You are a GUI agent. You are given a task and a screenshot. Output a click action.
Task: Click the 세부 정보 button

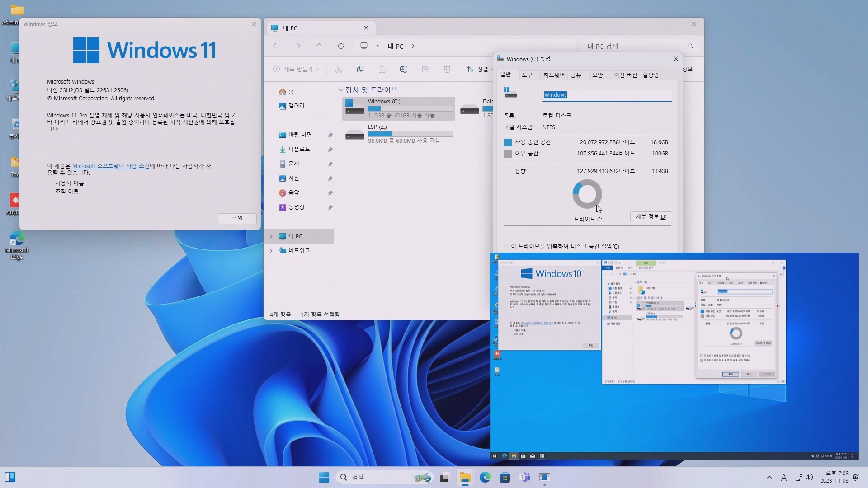(x=651, y=217)
